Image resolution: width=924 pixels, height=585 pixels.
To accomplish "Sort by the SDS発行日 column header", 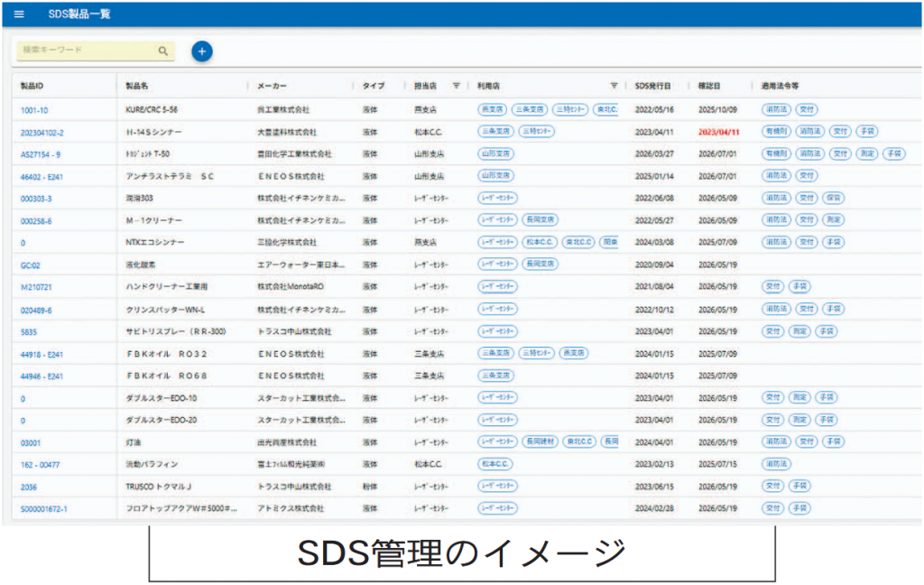I will click(652, 86).
